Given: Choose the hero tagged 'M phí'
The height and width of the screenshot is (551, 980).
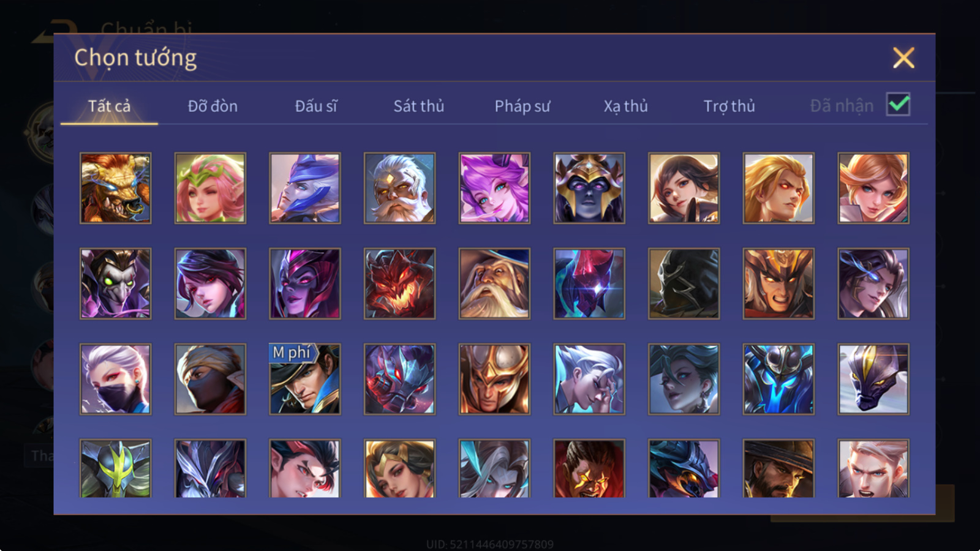Looking at the screenshot, I should (x=305, y=379).
